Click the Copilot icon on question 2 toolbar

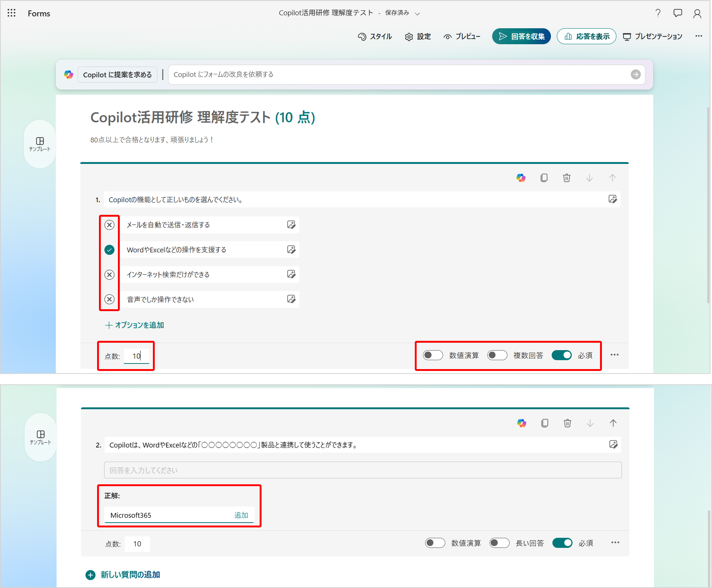click(x=522, y=423)
